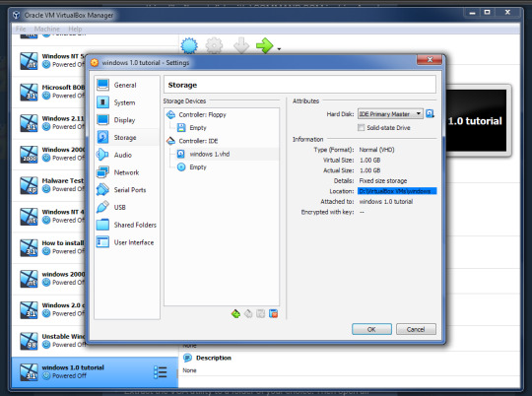Click the machine Settings gear toolbar icon
The width and height of the screenshot is (532, 396).
pyautogui.click(x=215, y=45)
